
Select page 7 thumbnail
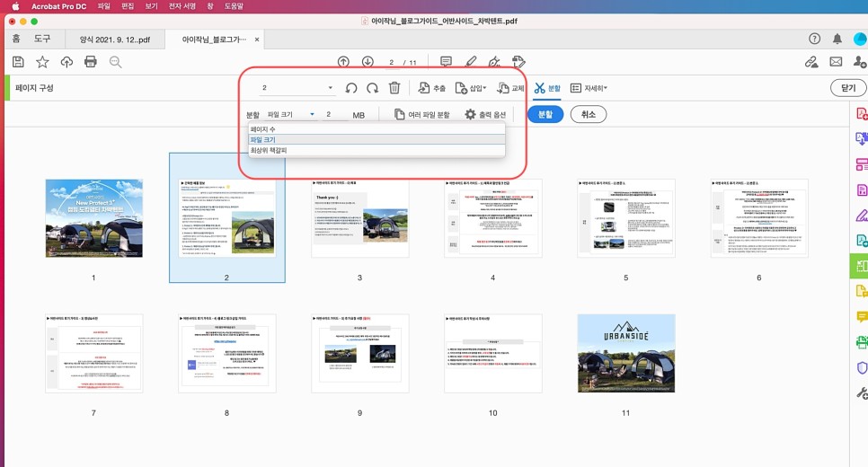94,354
